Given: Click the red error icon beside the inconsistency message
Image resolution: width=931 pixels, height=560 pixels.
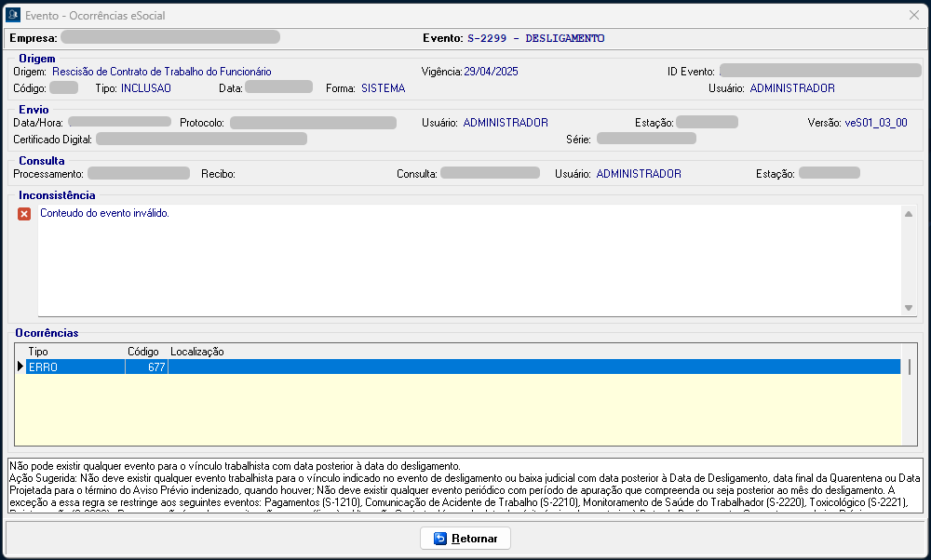Looking at the screenshot, I should click(24, 214).
